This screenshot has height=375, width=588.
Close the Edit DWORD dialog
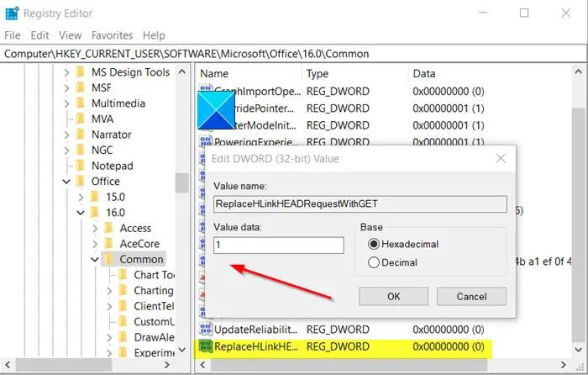pyautogui.click(x=501, y=158)
